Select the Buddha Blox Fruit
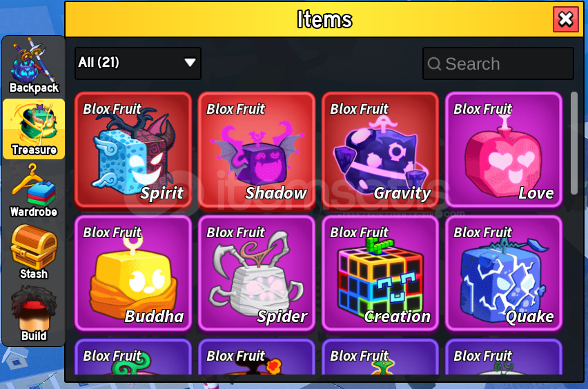The width and height of the screenshot is (588, 389). [133, 273]
